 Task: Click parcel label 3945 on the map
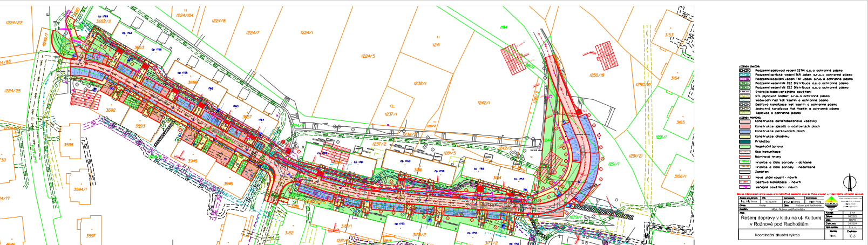pos(192,161)
